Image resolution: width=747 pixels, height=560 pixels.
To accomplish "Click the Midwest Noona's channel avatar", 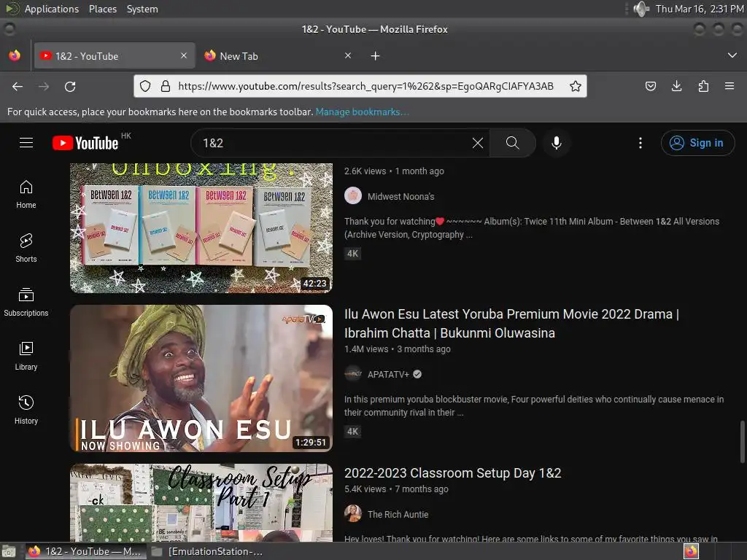I will 353,195.
